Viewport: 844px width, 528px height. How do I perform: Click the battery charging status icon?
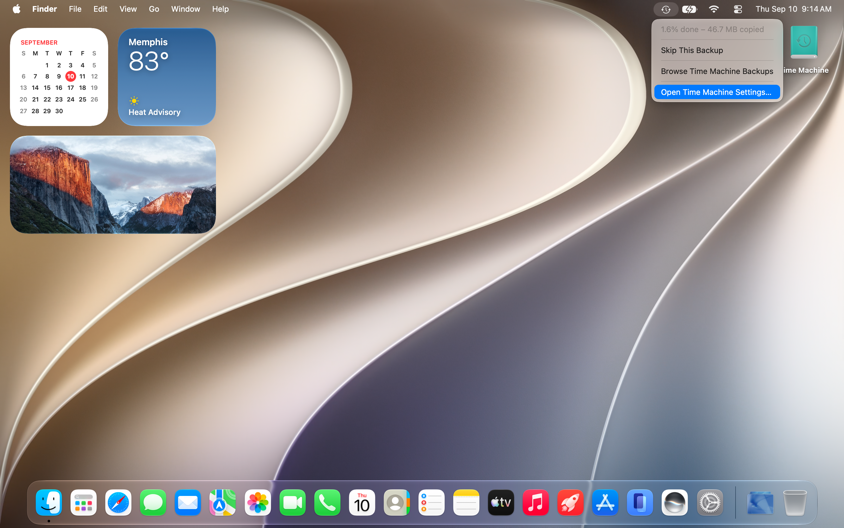click(689, 9)
